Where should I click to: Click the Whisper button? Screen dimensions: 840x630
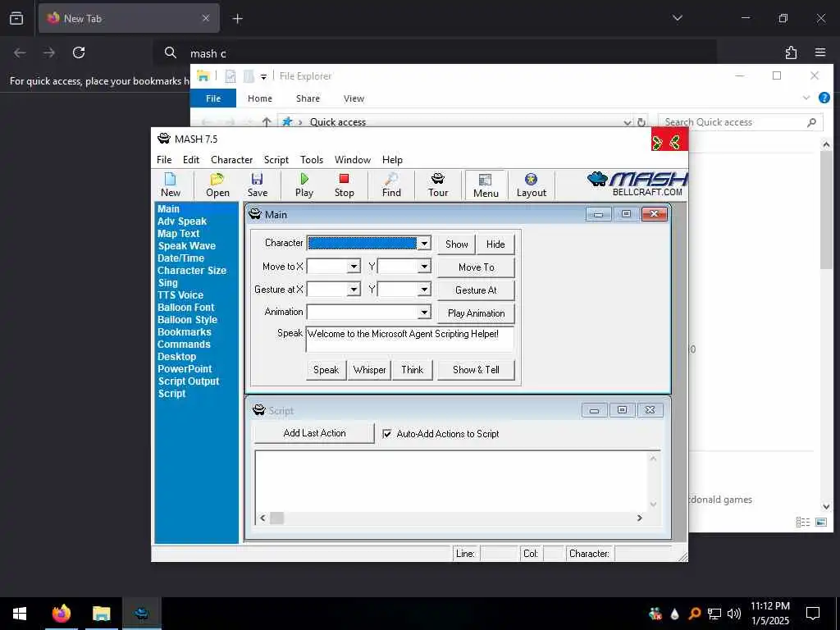(369, 370)
